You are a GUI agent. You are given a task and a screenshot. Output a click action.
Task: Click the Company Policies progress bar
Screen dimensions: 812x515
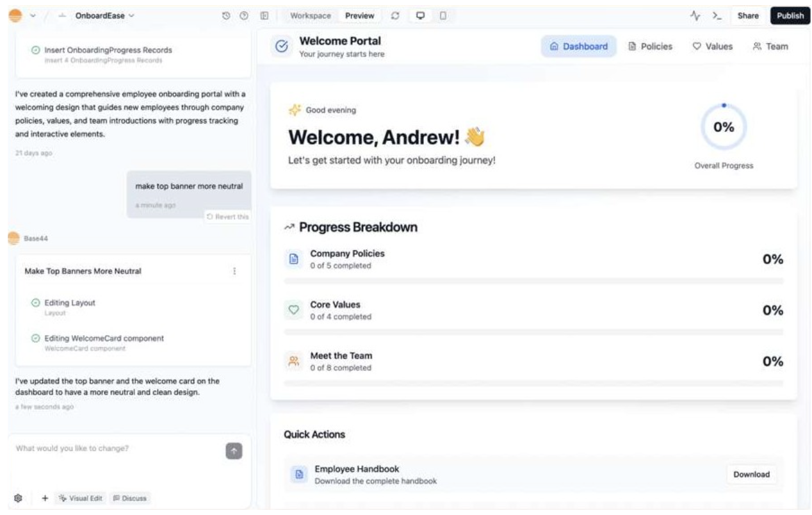(533, 281)
